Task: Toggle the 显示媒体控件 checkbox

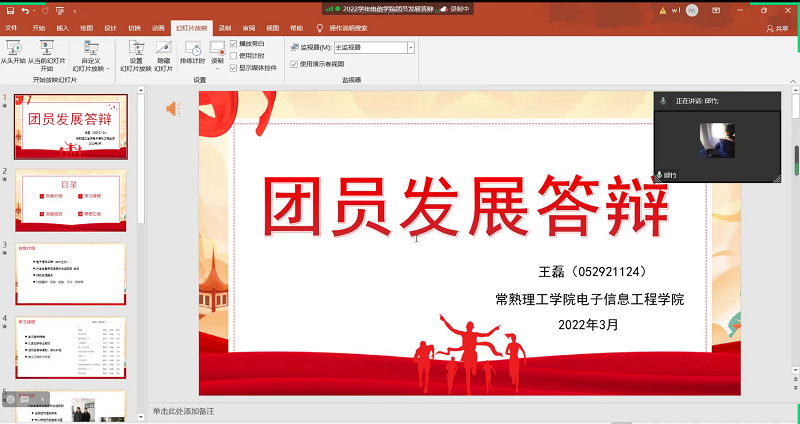Action: coord(234,67)
